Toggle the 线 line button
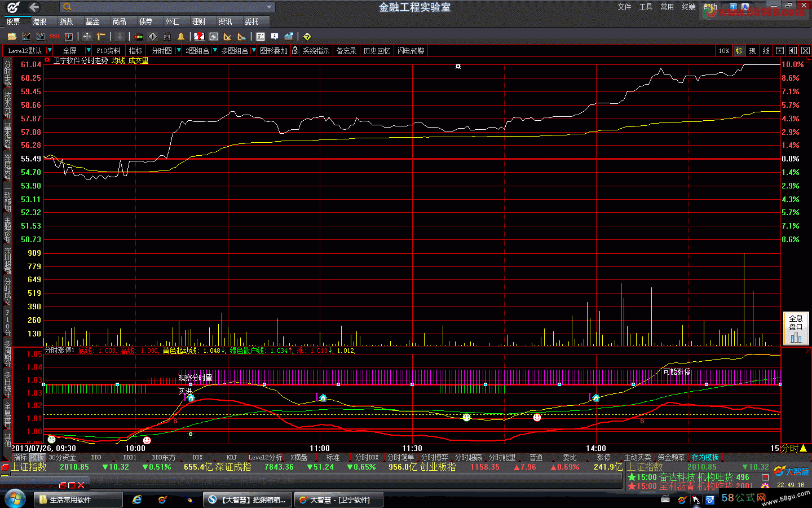 pos(766,51)
